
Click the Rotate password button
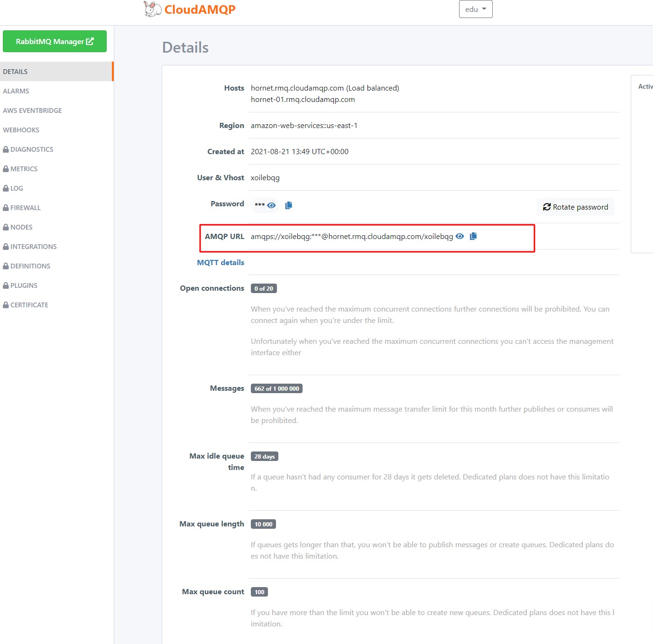coord(575,207)
